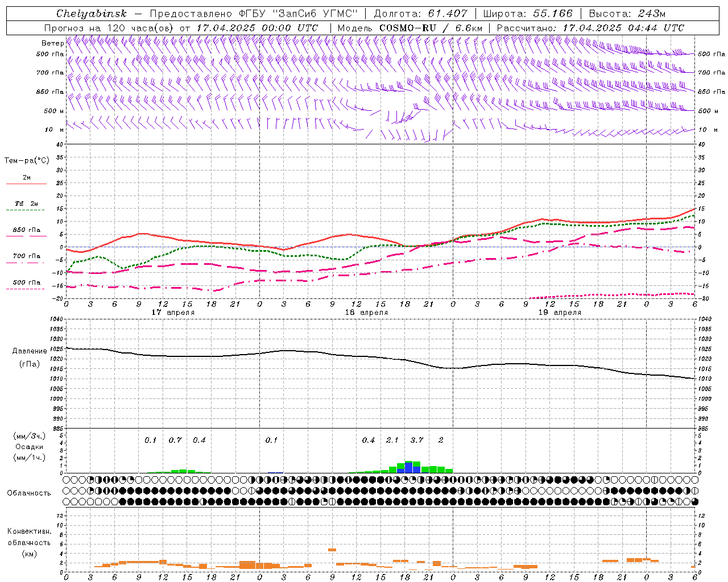This screenshot has width=728, height=582.
Task: Click the 'Осадки' precipitation label
Action: pos(30,447)
